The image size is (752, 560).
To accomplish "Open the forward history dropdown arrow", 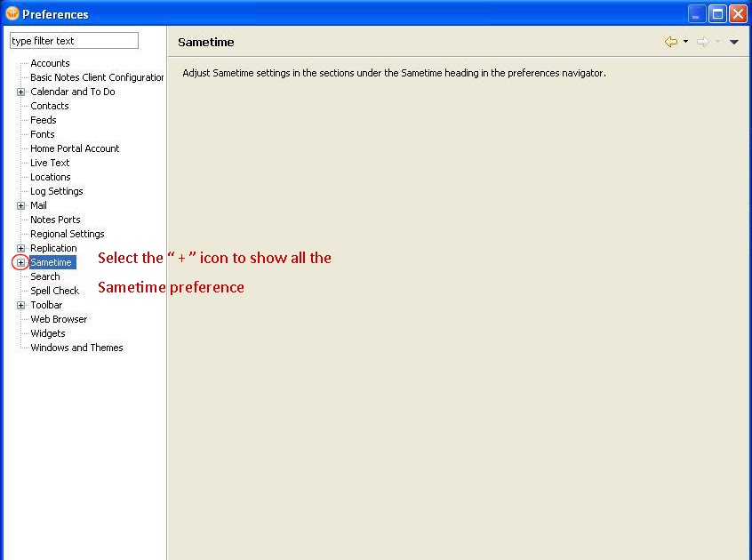I will [x=717, y=42].
